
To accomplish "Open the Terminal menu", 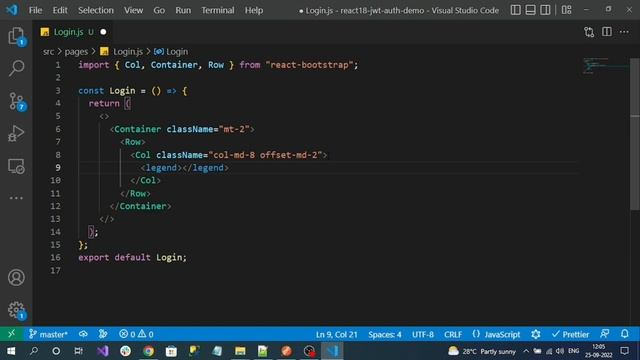I will (218, 10).
